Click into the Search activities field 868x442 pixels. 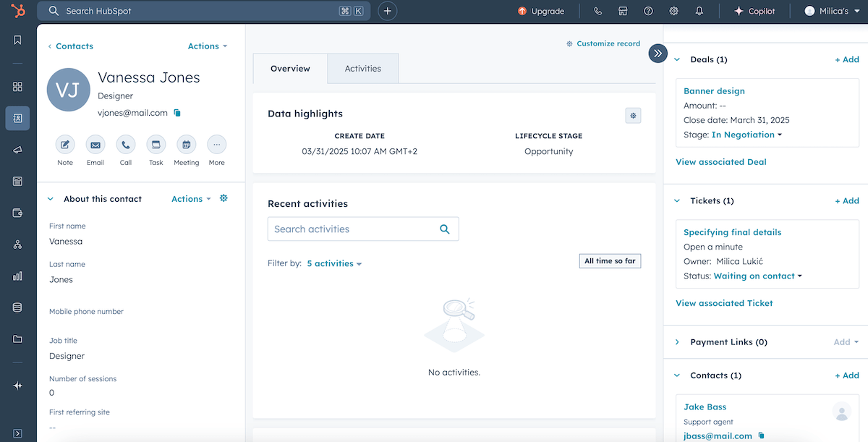tap(354, 229)
